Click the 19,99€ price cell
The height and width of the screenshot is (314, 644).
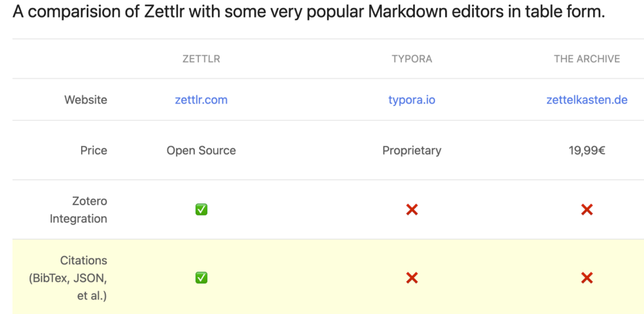587,151
